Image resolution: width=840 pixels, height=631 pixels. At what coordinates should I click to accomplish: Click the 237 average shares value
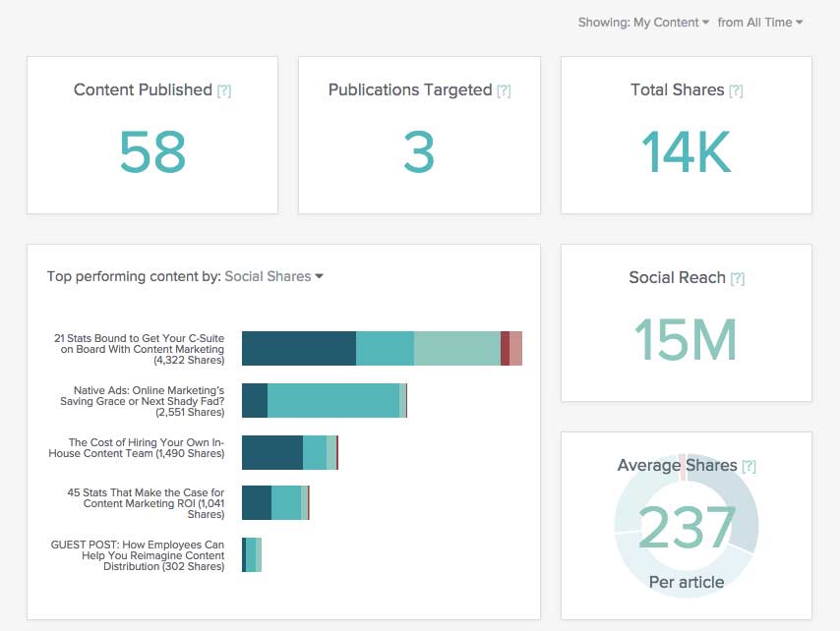pyautogui.click(x=687, y=528)
